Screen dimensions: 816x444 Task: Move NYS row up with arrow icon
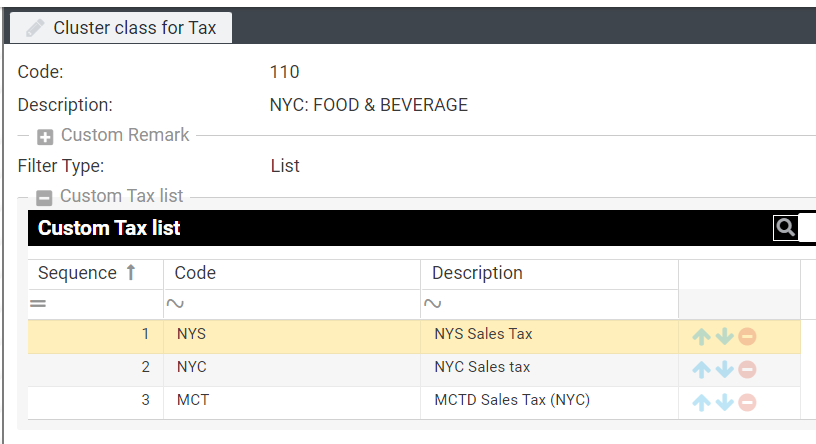(701, 337)
